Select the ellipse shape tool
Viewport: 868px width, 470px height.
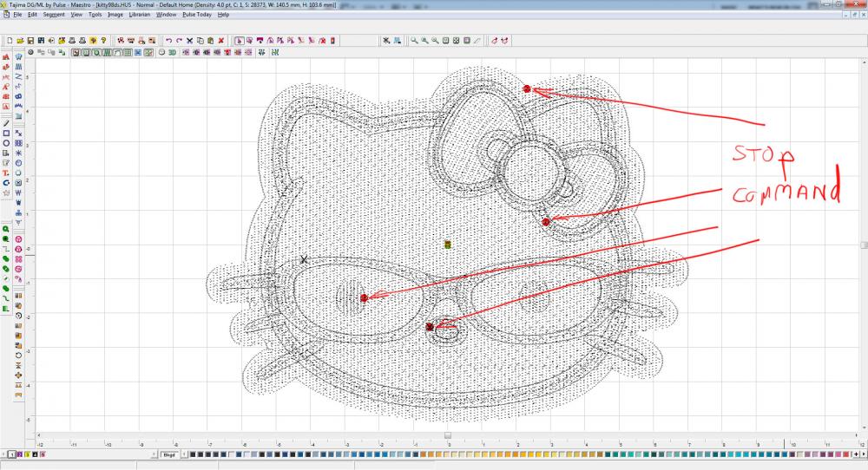click(x=6, y=143)
